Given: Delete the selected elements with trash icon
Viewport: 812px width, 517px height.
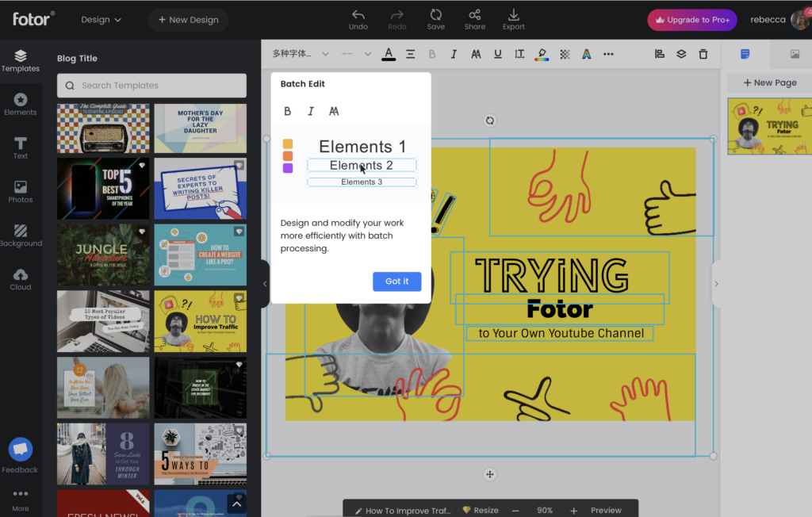Looking at the screenshot, I should click(703, 54).
